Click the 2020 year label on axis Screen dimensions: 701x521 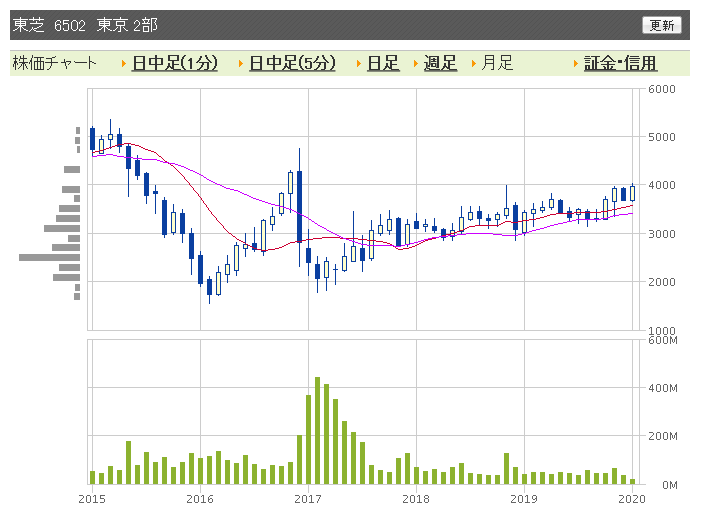(x=632, y=499)
